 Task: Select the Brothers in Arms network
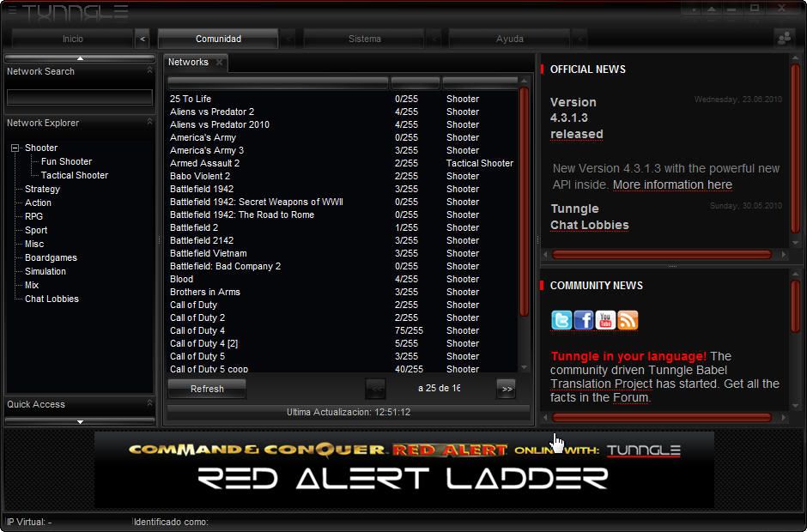coord(343,292)
